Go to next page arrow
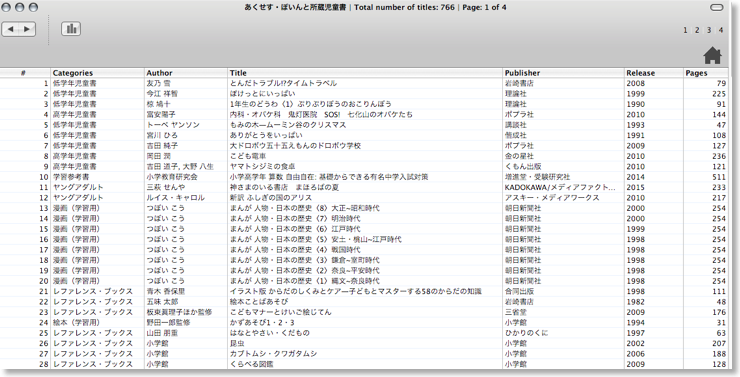 pos(27,29)
